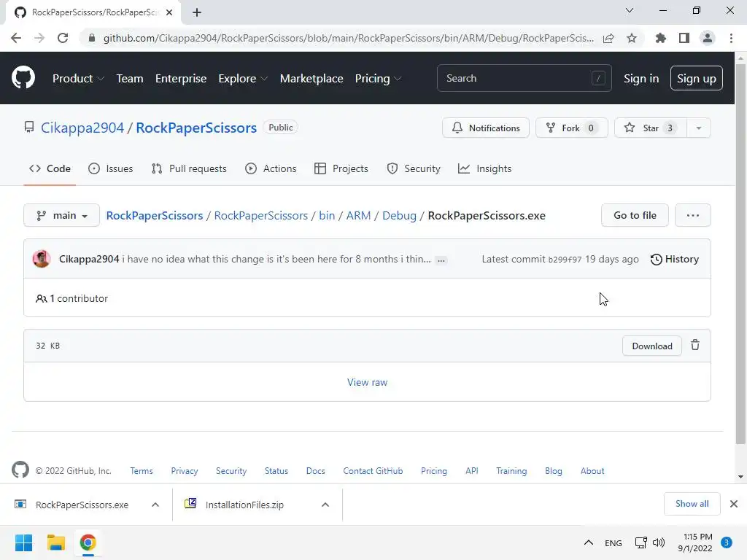
Task: Click Show all downloads button
Action: [692, 504]
